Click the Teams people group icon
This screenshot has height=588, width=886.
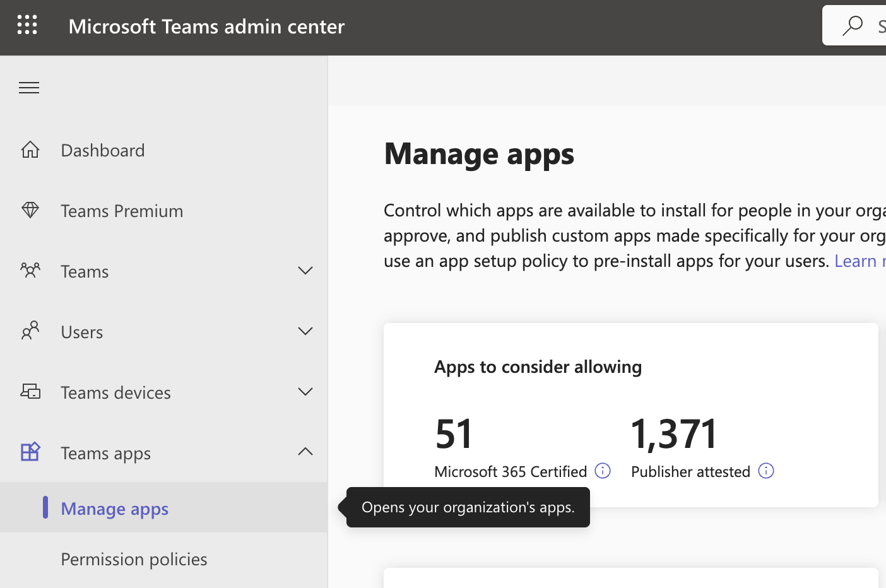30,271
